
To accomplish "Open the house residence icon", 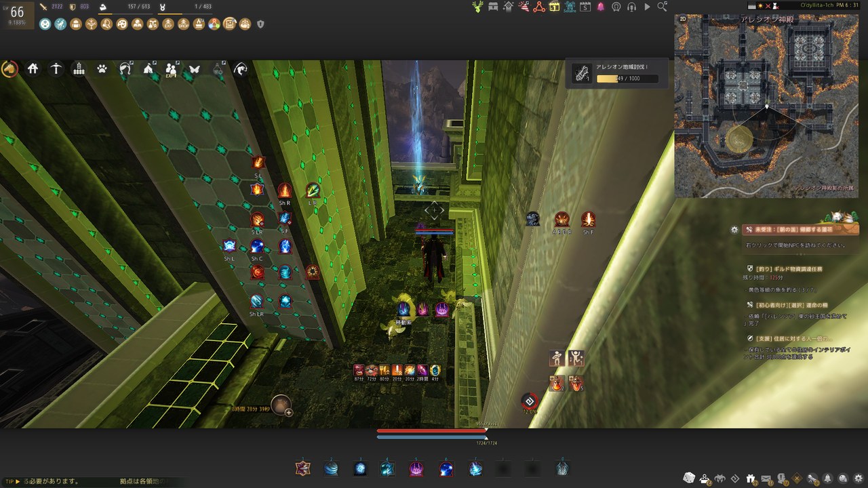I will click(33, 68).
